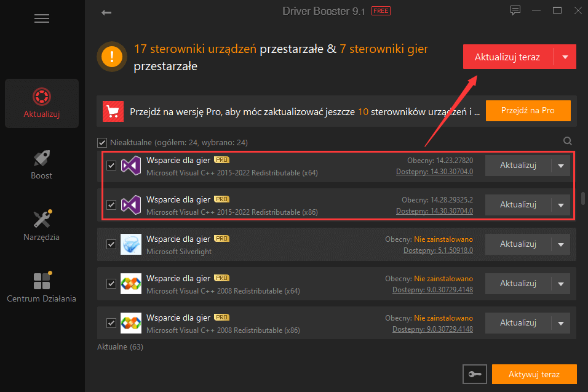588x392 pixels.
Task: Click 'Microsoft Silverlight' name text
Action: click(179, 252)
